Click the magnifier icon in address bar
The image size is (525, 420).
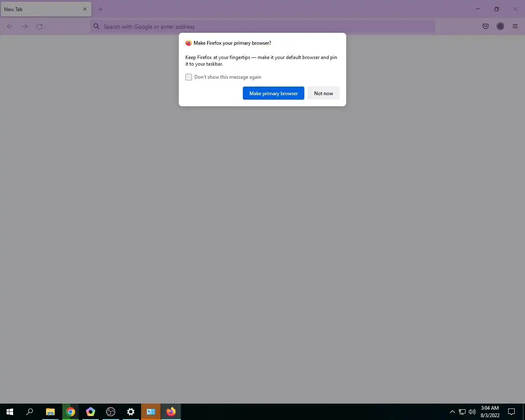[x=96, y=26]
